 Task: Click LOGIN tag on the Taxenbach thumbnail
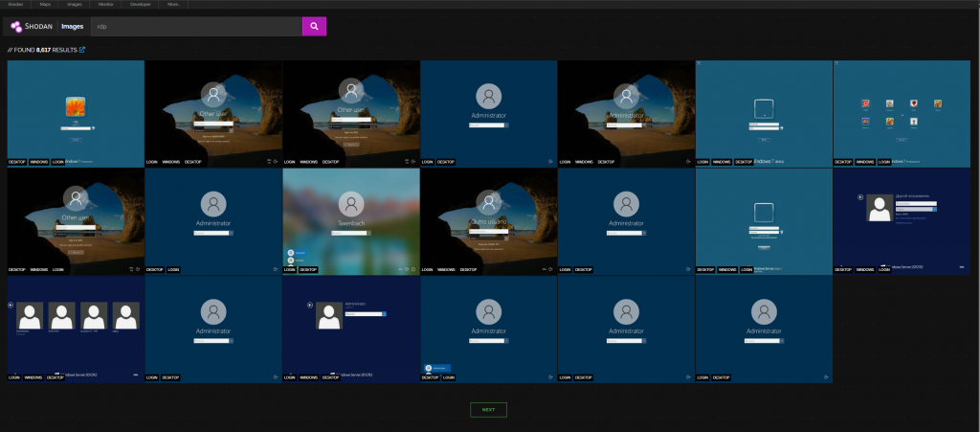coord(290,270)
